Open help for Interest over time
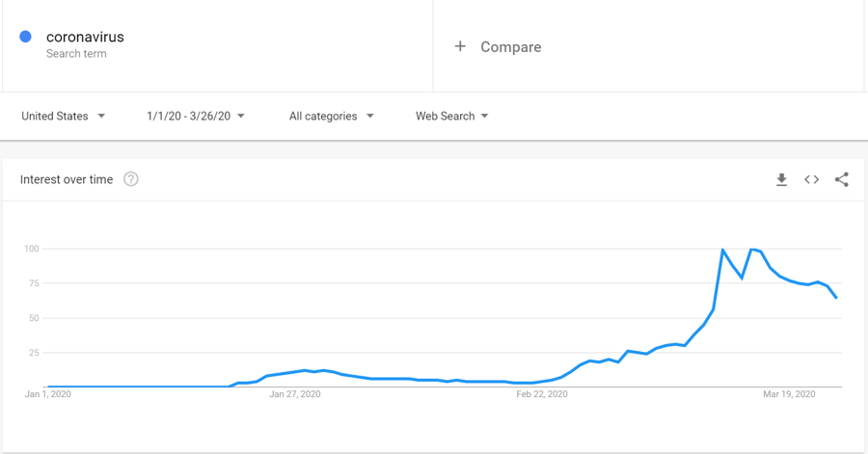The width and height of the screenshot is (868, 454). click(x=130, y=179)
